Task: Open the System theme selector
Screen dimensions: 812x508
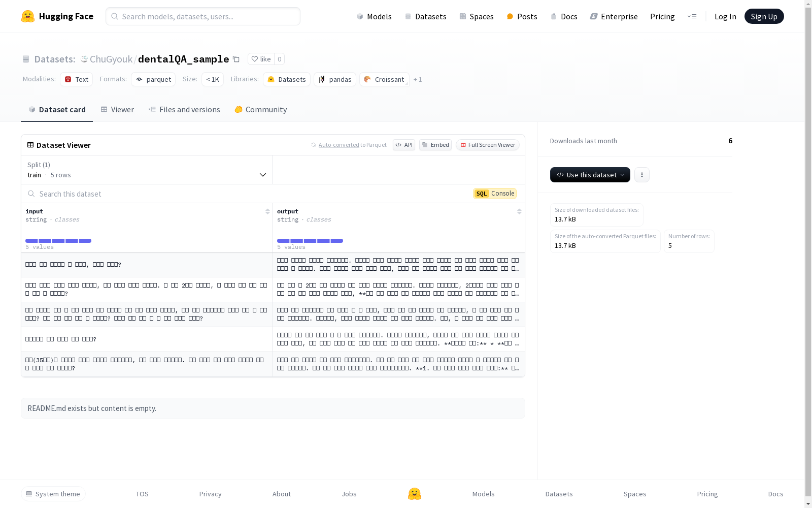Action: pyautogui.click(x=53, y=494)
